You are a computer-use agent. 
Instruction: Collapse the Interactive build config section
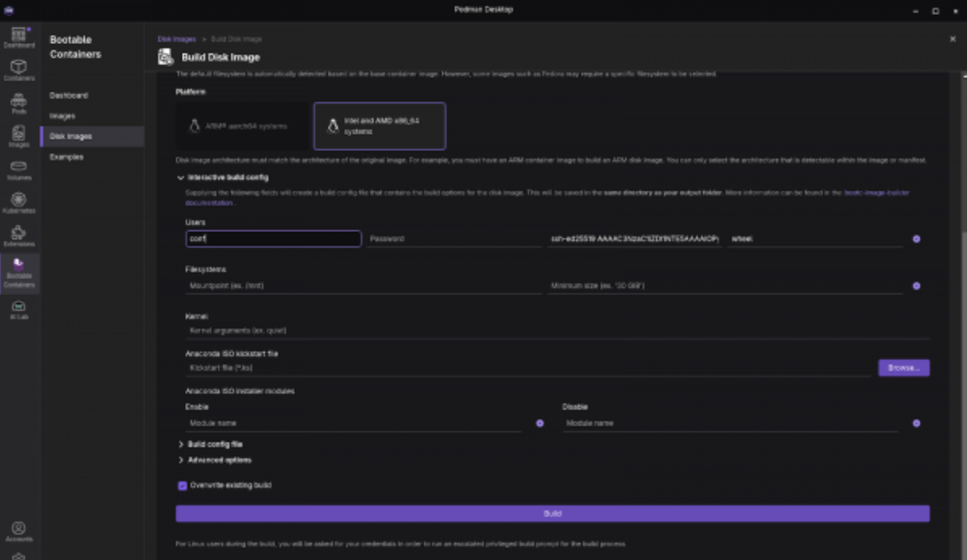point(181,177)
